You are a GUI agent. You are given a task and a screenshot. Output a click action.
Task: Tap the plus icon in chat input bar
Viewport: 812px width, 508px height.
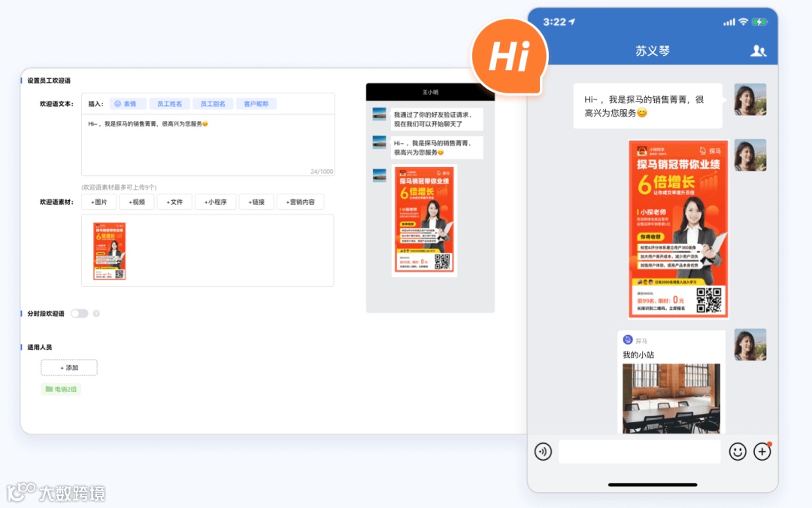click(x=762, y=452)
